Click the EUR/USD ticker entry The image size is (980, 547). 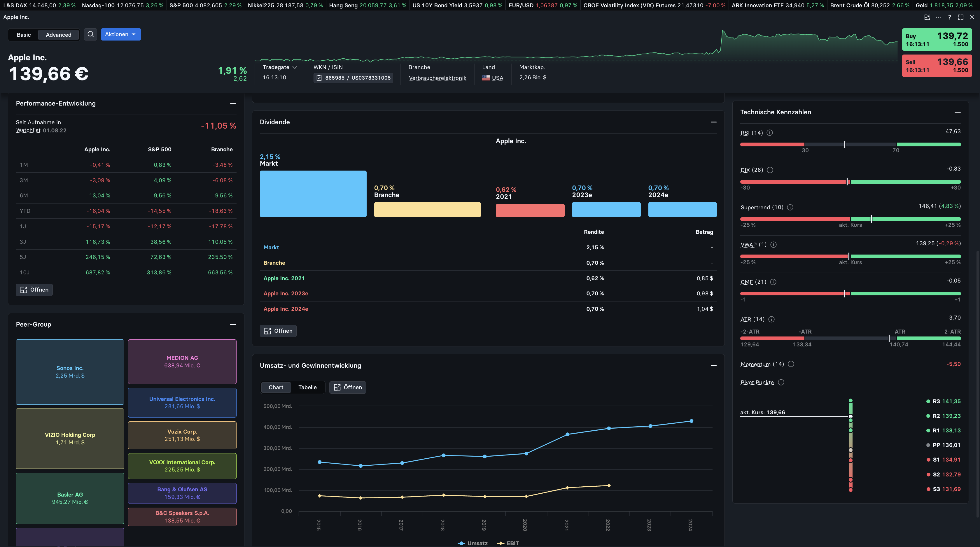(543, 5)
